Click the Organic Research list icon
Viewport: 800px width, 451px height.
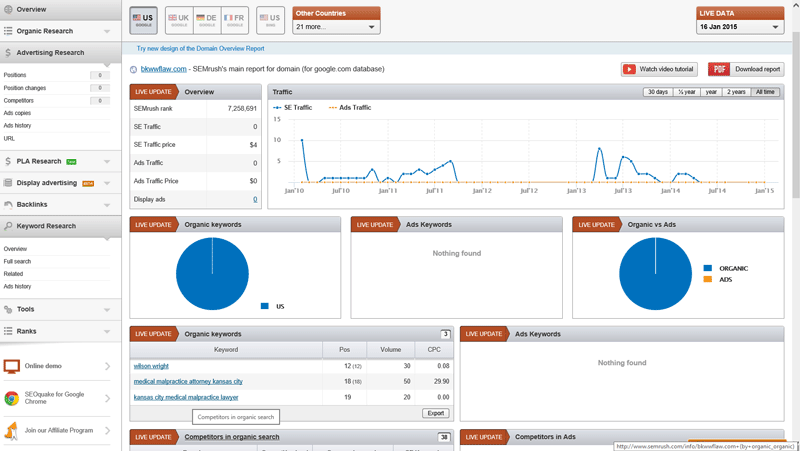click(8, 31)
